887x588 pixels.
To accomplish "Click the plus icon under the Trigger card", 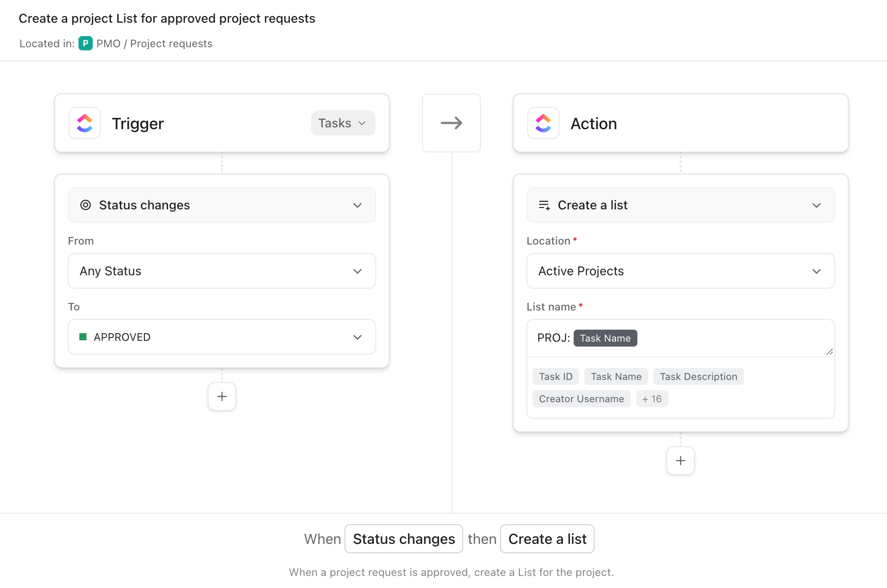I will [x=222, y=396].
